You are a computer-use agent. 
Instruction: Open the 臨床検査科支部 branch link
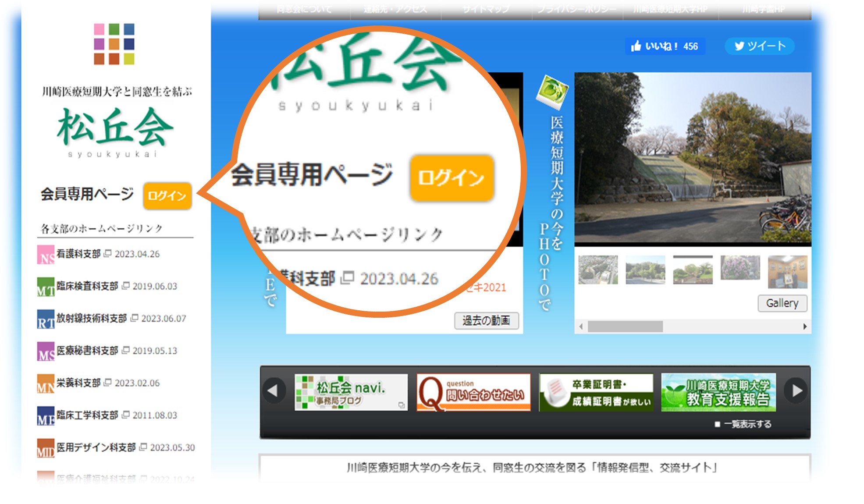tap(87, 286)
